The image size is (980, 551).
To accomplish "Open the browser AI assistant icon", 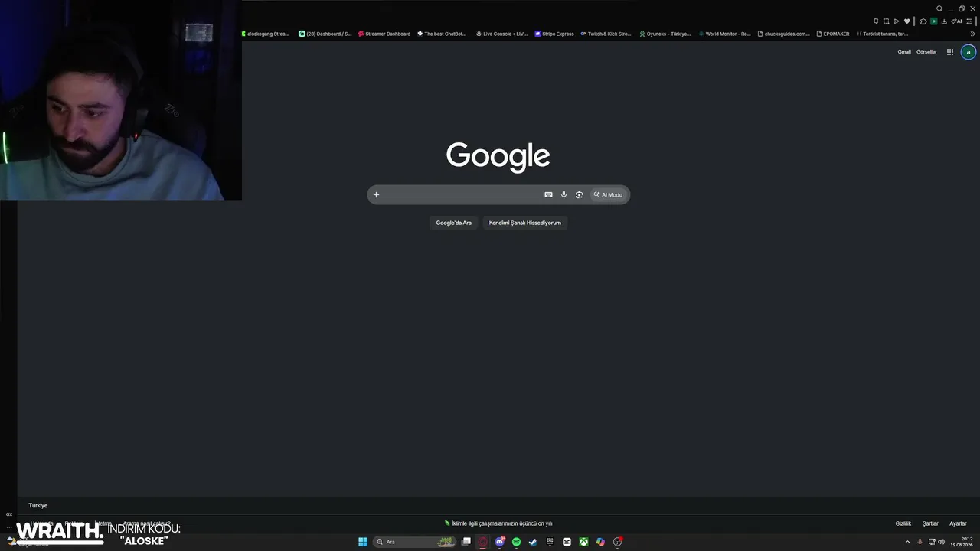I will coord(957,21).
